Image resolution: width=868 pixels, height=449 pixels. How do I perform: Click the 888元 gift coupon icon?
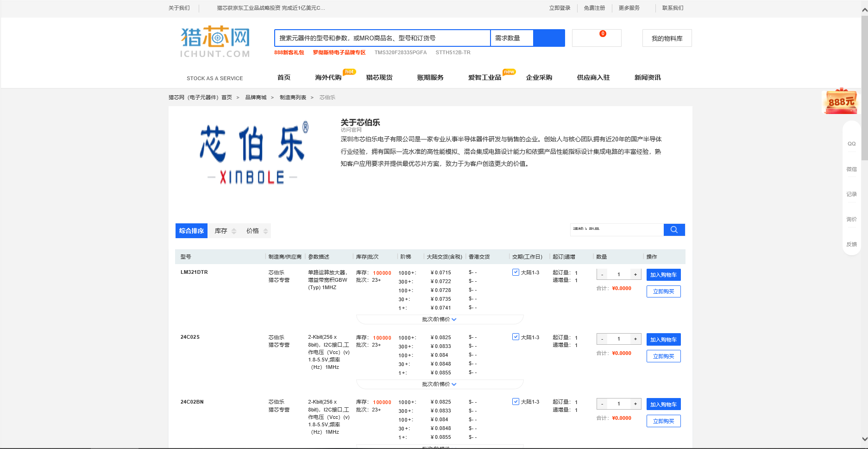[x=841, y=101]
